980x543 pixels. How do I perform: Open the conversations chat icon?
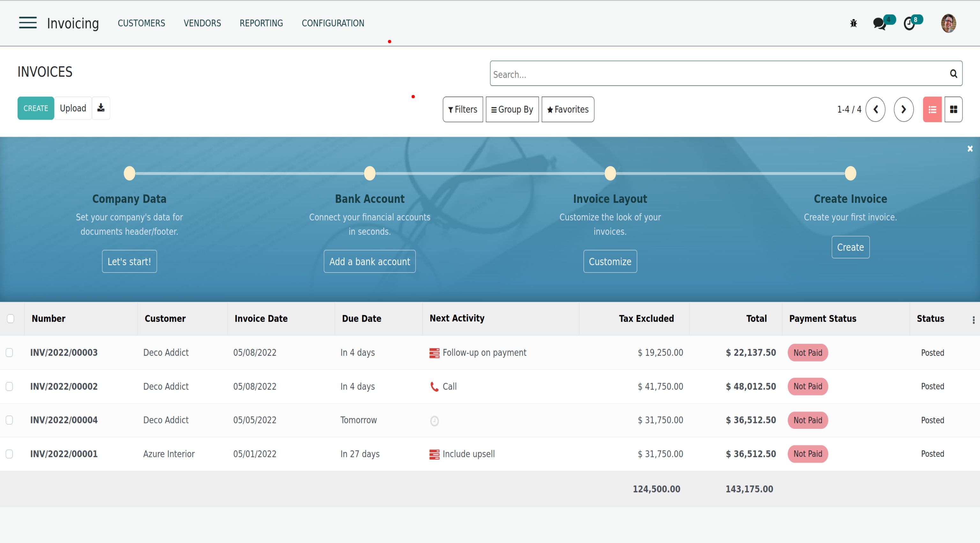click(x=879, y=24)
